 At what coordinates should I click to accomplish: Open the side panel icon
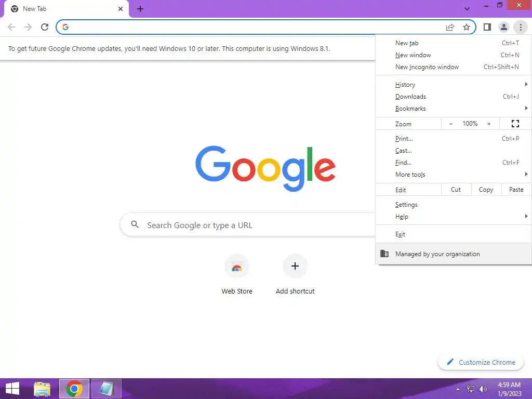point(487,27)
